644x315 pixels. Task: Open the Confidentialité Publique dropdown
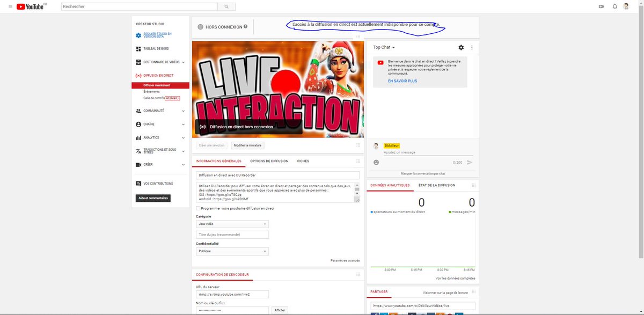tap(232, 251)
